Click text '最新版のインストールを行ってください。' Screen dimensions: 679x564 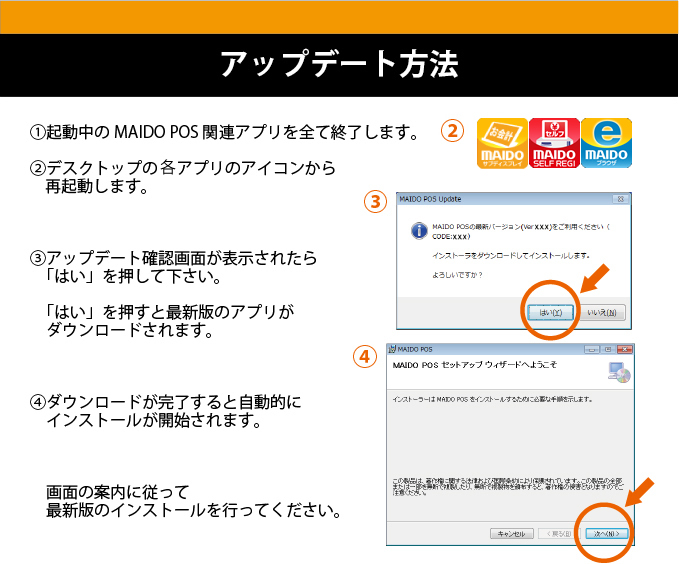[194, 511]
